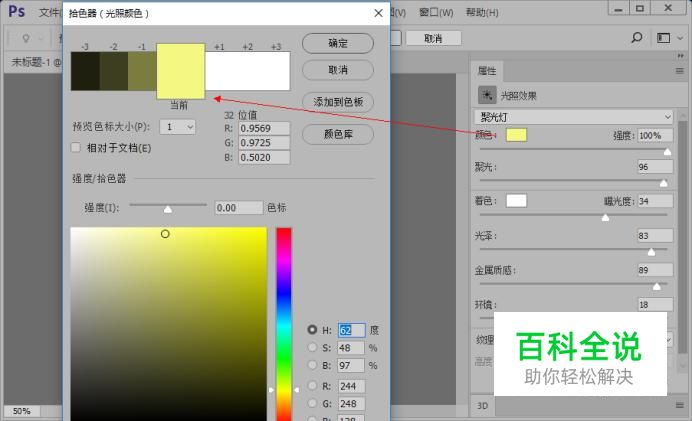Click the white 着色 swatch in Properties

516,201
